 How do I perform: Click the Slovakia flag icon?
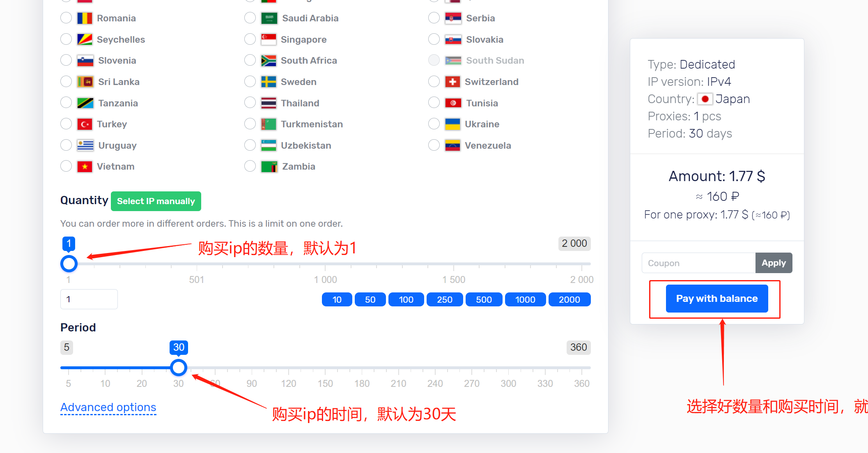pos(453,39)
